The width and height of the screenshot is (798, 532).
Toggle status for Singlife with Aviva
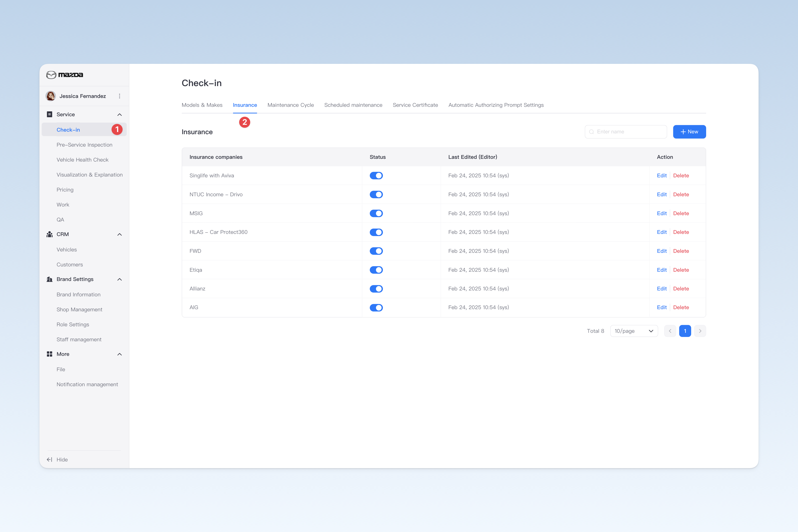pos(376,176)
